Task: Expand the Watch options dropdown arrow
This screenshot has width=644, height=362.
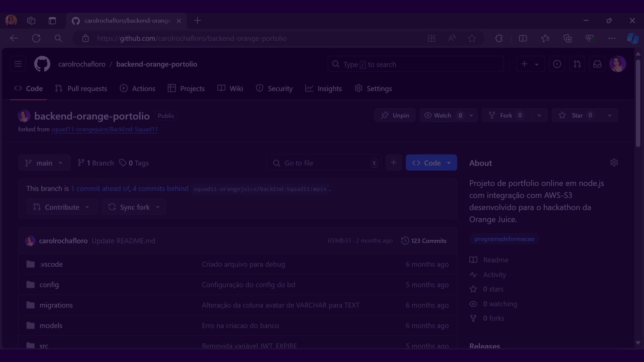Action: 471,115
